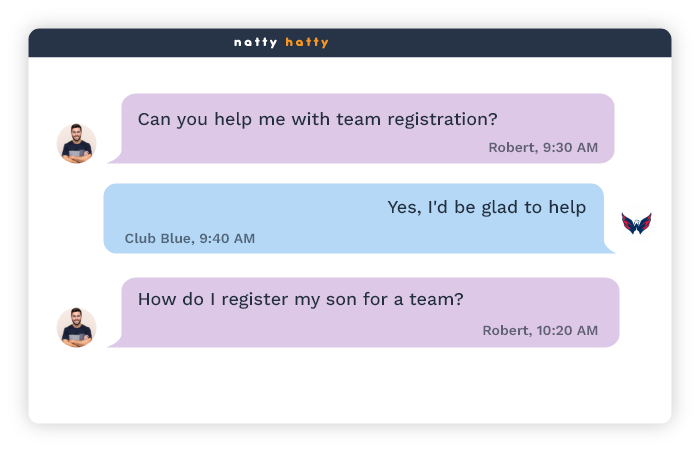Click the tail of the blue reply bubble
The height and width of the screenshot is (452, 700).
coord(609,247)
